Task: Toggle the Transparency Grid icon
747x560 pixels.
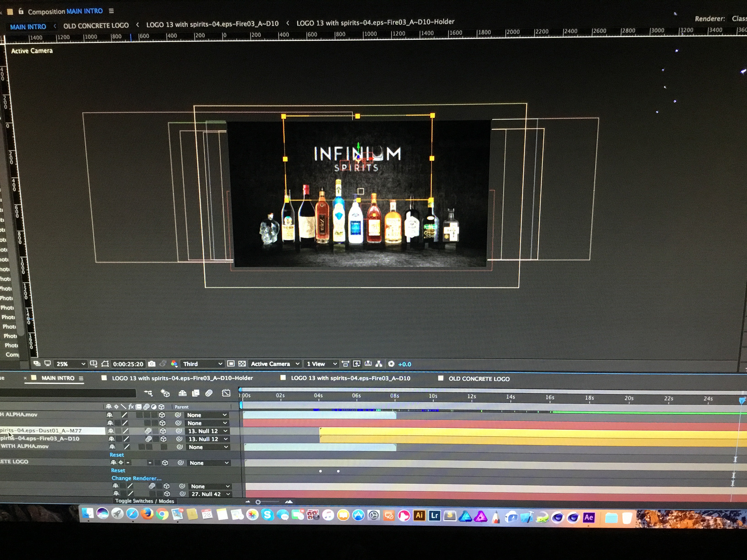Action: 242,364
